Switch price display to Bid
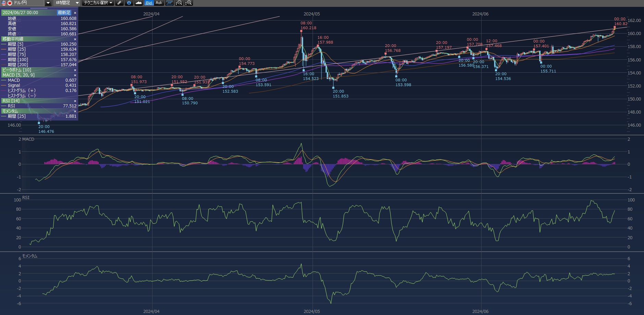This screenshot has width=644, height=315. click(x=149, y=3)
